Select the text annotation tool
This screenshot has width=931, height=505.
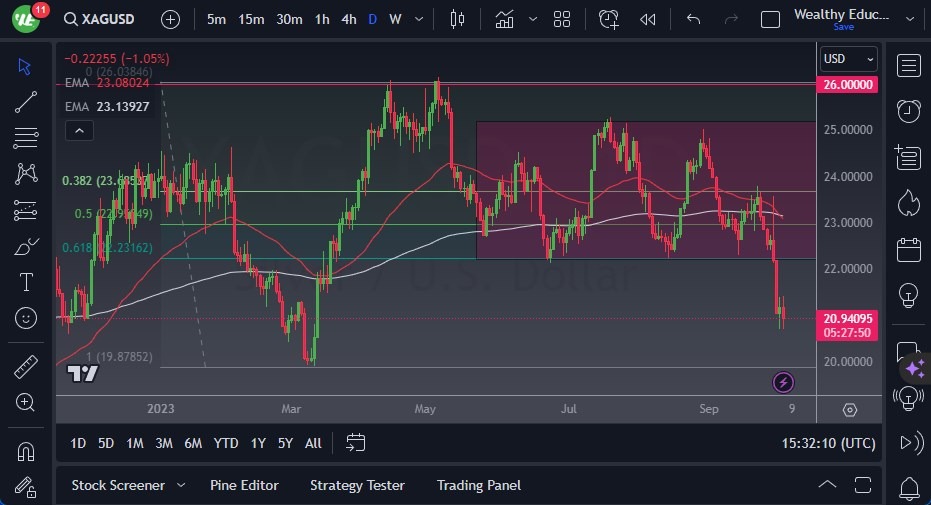(26, 282)
